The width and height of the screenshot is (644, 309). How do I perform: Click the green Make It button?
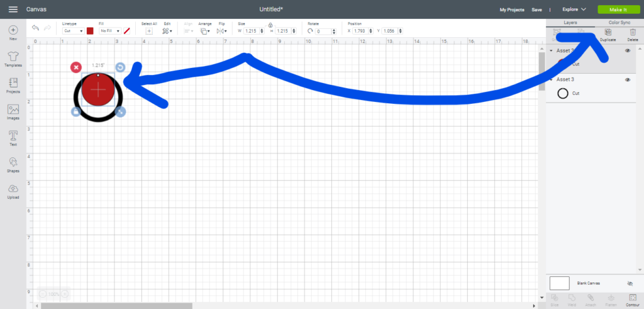pyautogui.click(x=617, y=9)
